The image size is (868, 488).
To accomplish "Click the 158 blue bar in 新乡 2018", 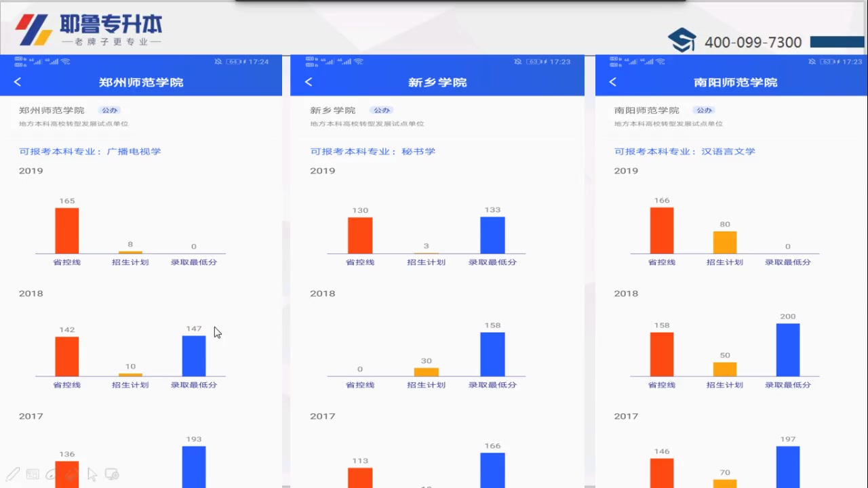I will 492,354.
